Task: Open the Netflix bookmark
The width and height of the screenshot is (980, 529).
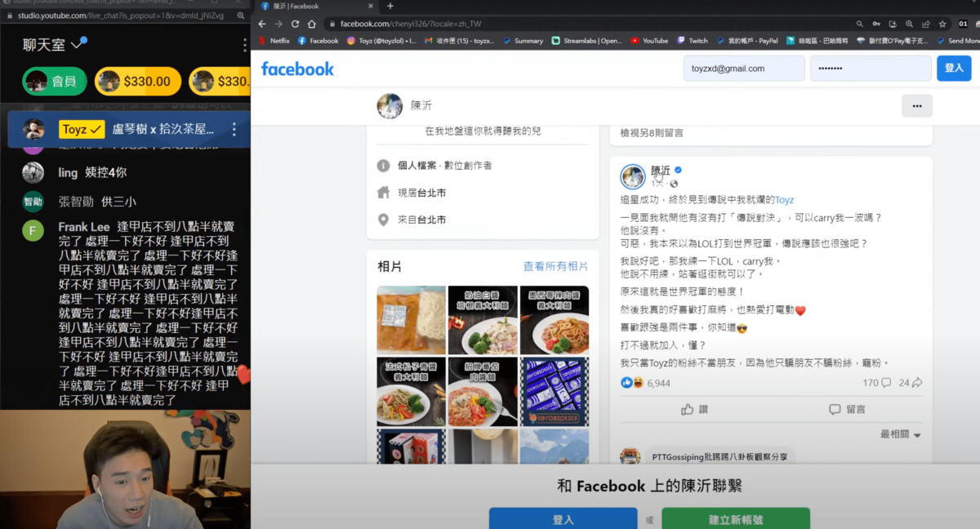Action: pyautogui.click(x=274, y=41)
